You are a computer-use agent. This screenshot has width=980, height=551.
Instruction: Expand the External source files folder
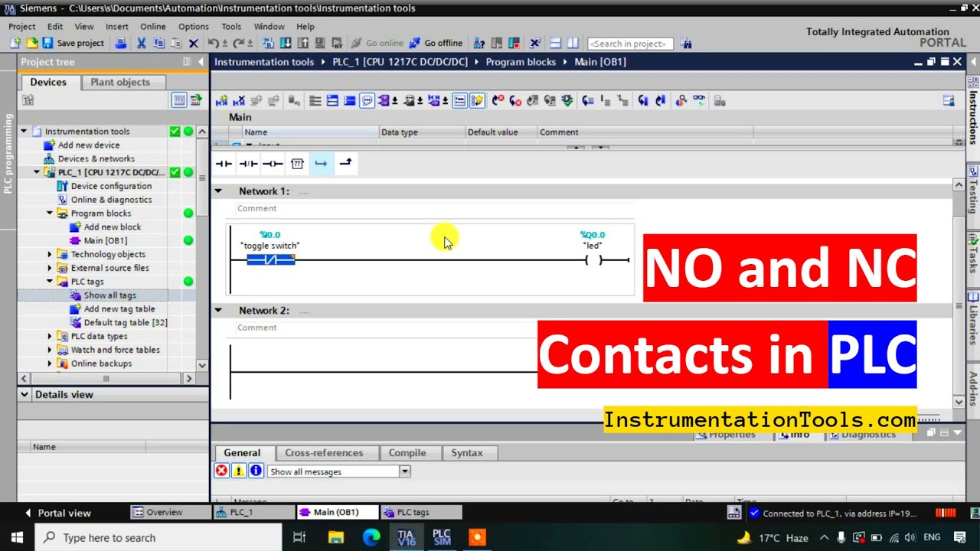[50, 268]
